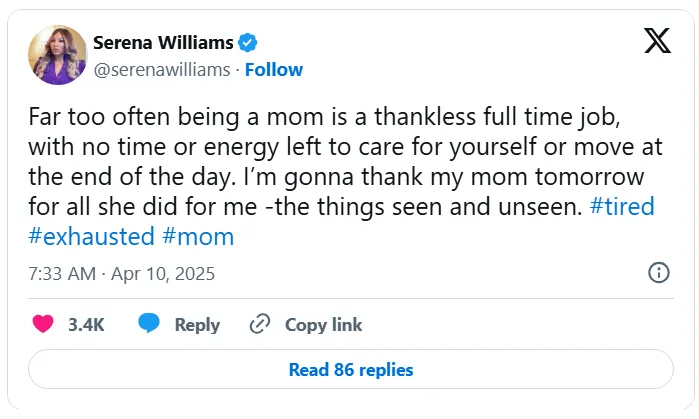Open Serena Williams profile picture
Image resolution: width=699 pixels, height=419 pixels.
pos(57,55)
